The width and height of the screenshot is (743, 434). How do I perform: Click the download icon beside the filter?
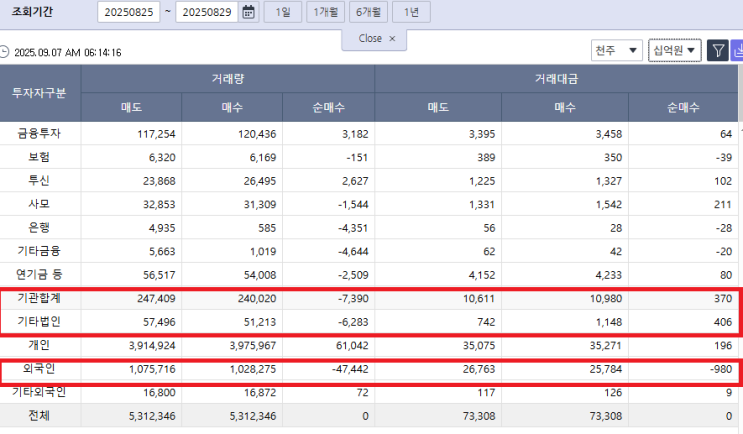tap(737, 50)
